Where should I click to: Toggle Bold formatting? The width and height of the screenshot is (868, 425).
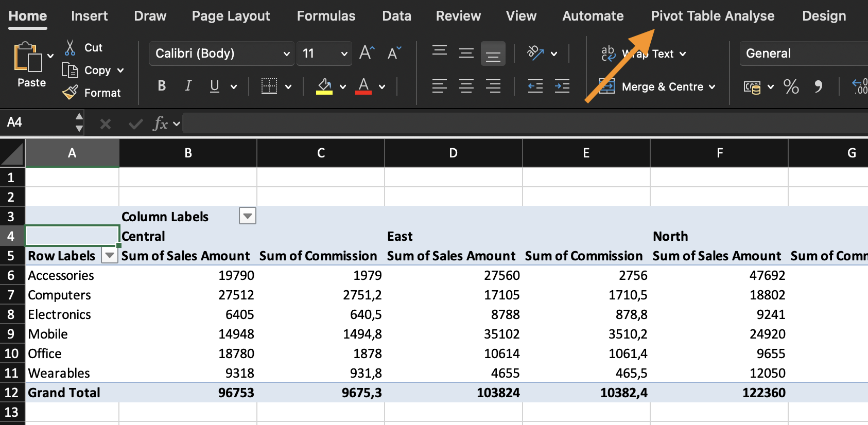(x=162, y=86)
